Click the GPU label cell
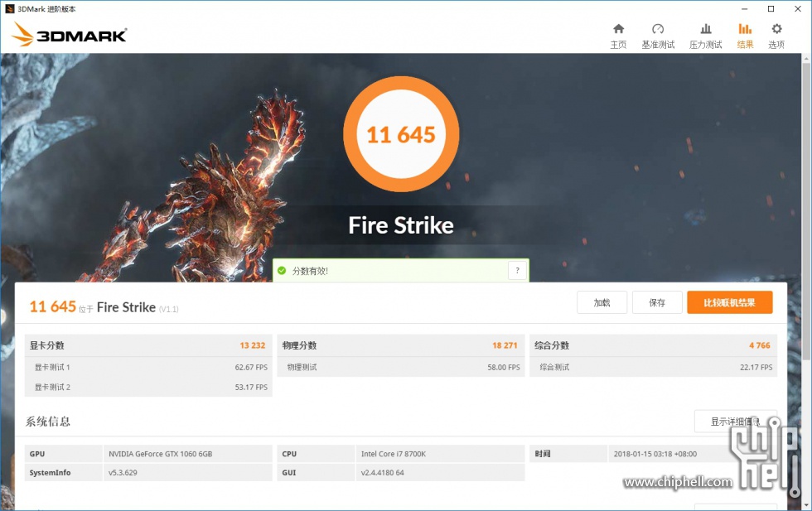Image resolution: width=812 pixels, height=511 pixels. coord(63,454)
